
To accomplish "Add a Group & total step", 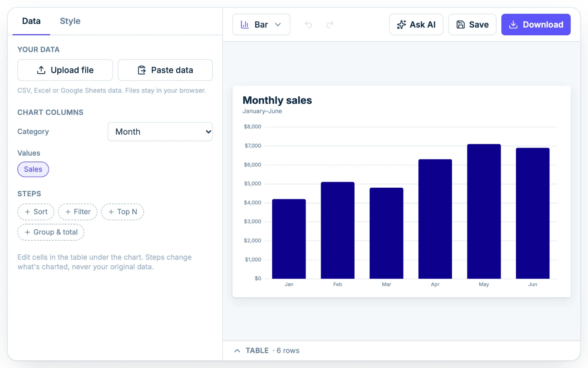I will tap(51, 232).
